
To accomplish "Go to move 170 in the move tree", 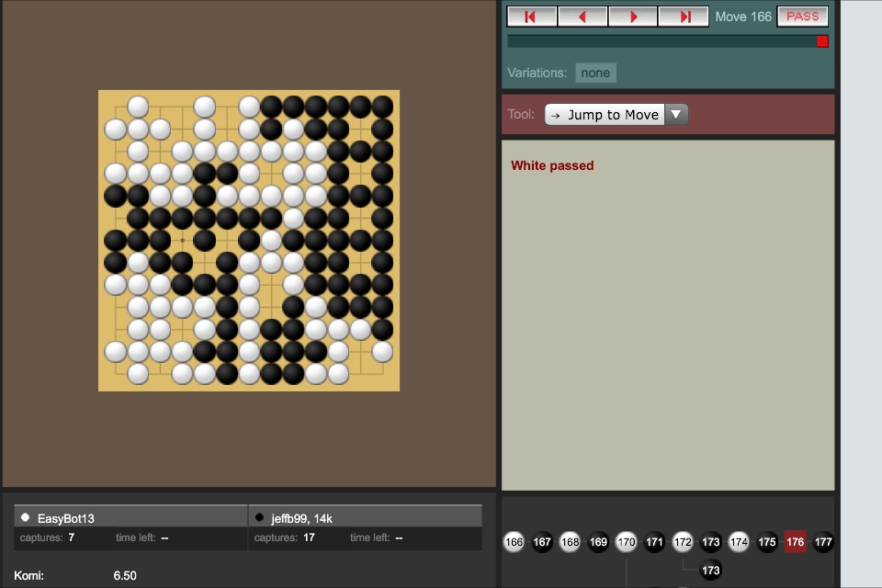I will 627,542.
